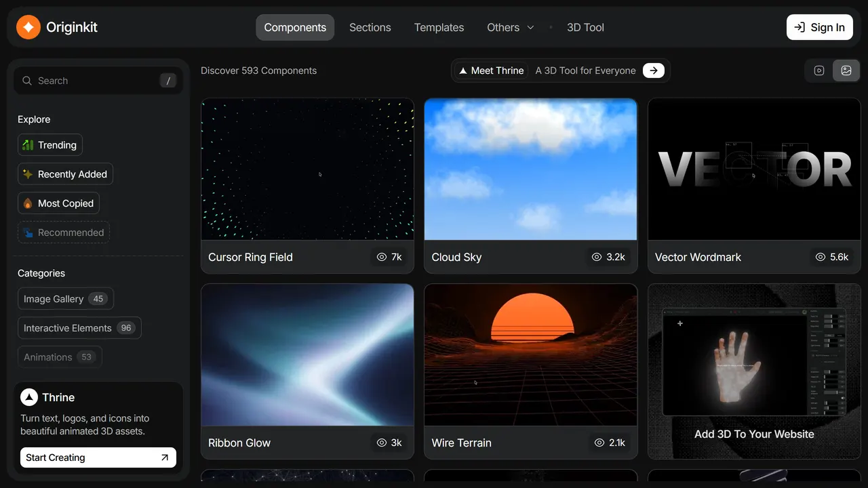Switch to image preview mode toggle

[x=846, y=70]
